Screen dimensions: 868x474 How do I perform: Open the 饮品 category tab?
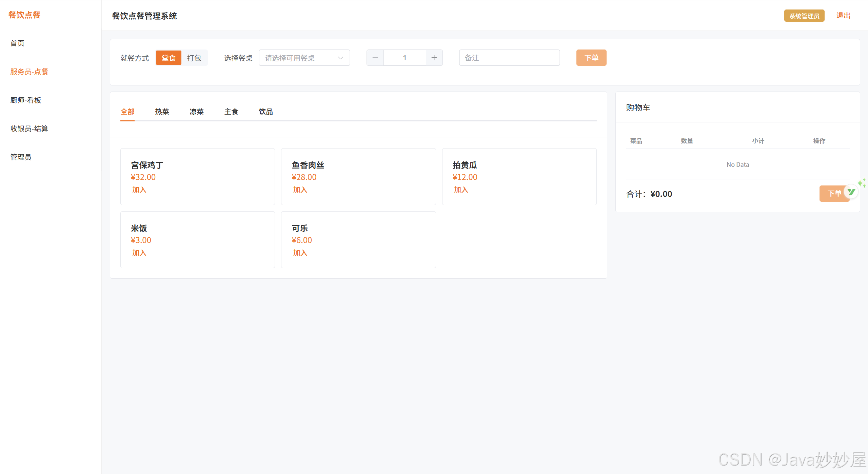pyautogui.click(x=266, y=112)
